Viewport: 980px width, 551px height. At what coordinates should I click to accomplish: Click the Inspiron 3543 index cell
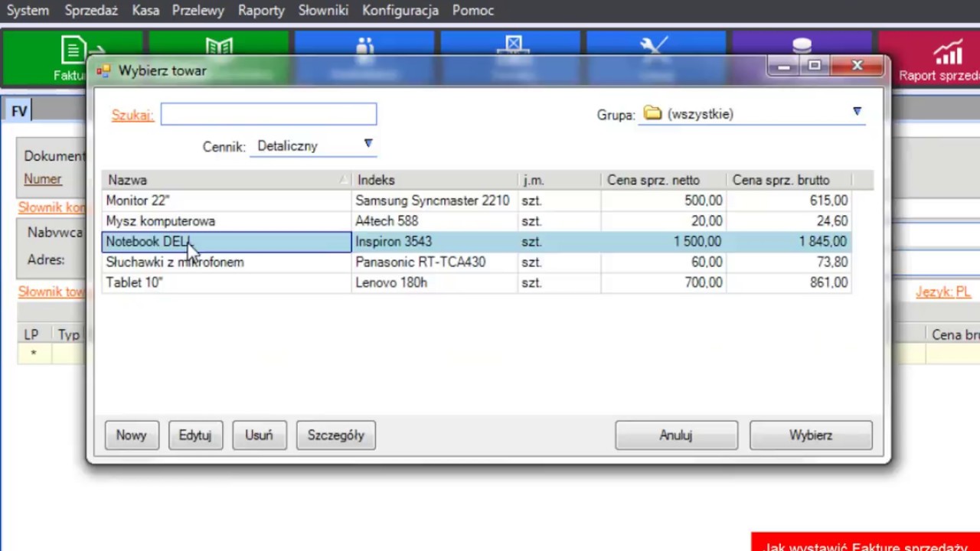(x=434, y=242)
